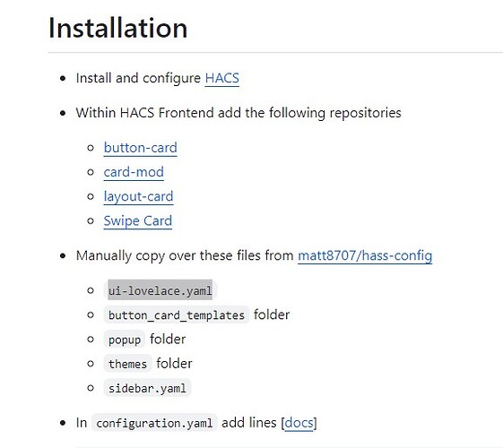Image resolution: width=503 pixels, height=448 pixels.
Task: Click the themes code label
Action: [127, 364]
